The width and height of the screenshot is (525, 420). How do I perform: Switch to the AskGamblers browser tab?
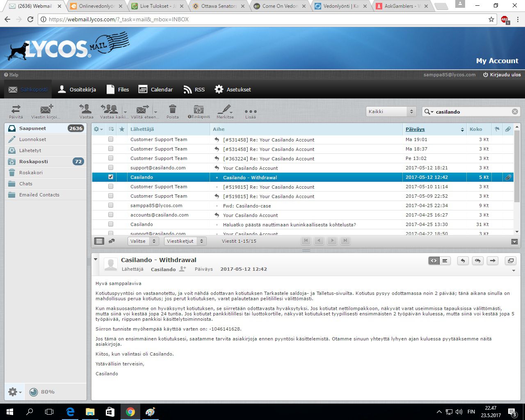pyautogui.click(x=402, y=6)
